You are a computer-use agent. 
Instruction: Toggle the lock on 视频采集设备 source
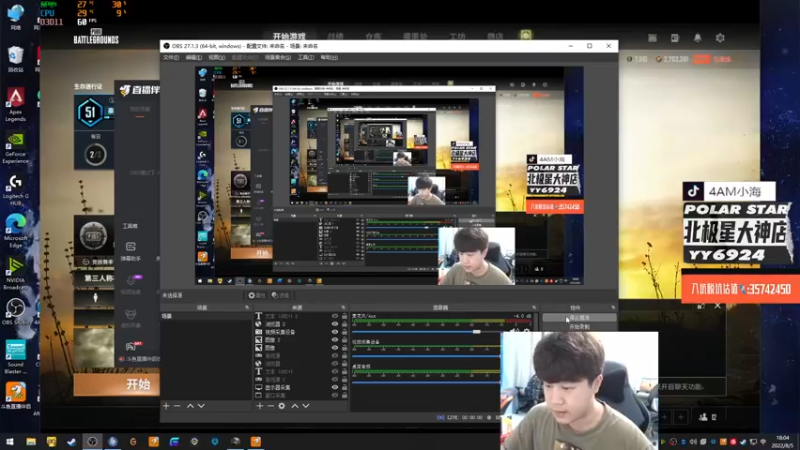344,332
